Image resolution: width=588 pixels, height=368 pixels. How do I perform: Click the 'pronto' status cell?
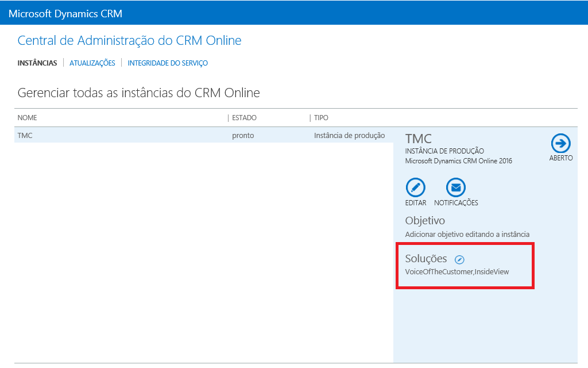point(243,136)
